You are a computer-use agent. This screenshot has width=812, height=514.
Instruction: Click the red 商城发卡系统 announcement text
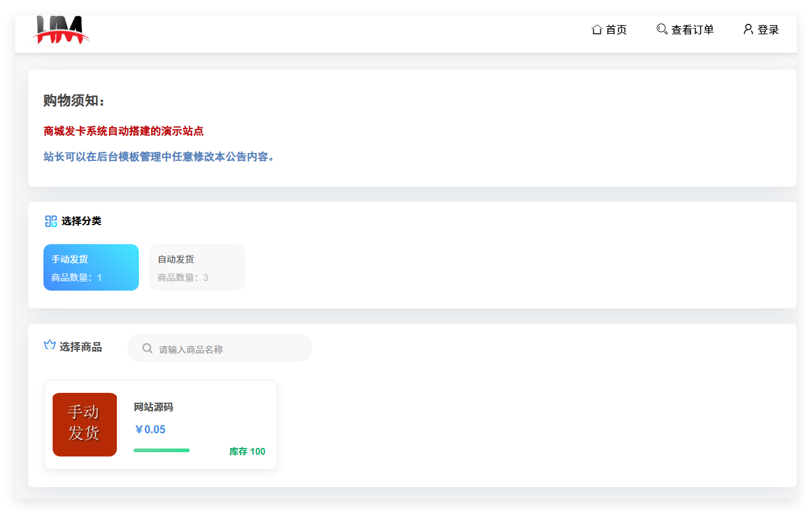(124, 131)
